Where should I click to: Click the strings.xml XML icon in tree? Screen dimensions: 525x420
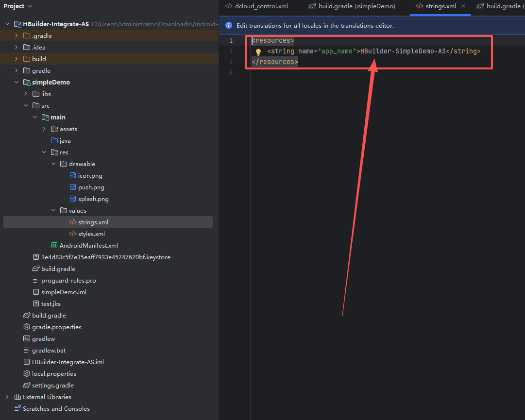(73, 222)
